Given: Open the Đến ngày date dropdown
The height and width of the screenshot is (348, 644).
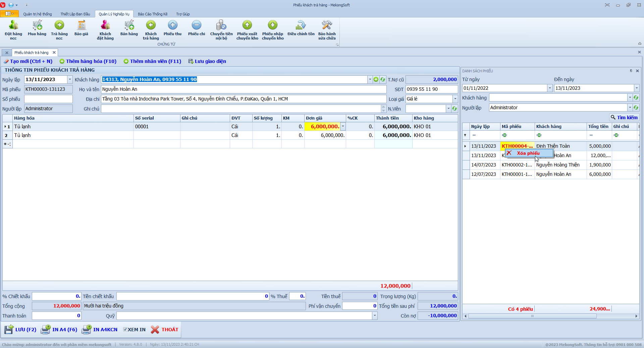Looking at the screenshot, I should [636, 88].
